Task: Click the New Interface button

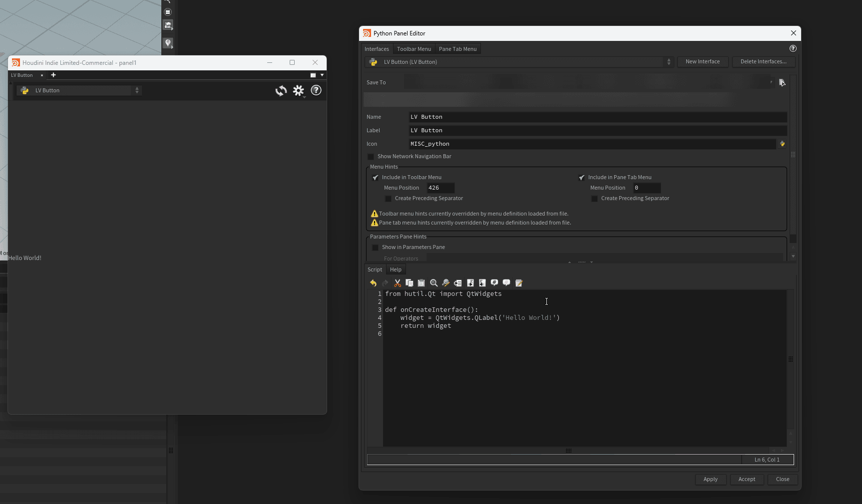Action: pyautogui.click(x=702, y=62)
